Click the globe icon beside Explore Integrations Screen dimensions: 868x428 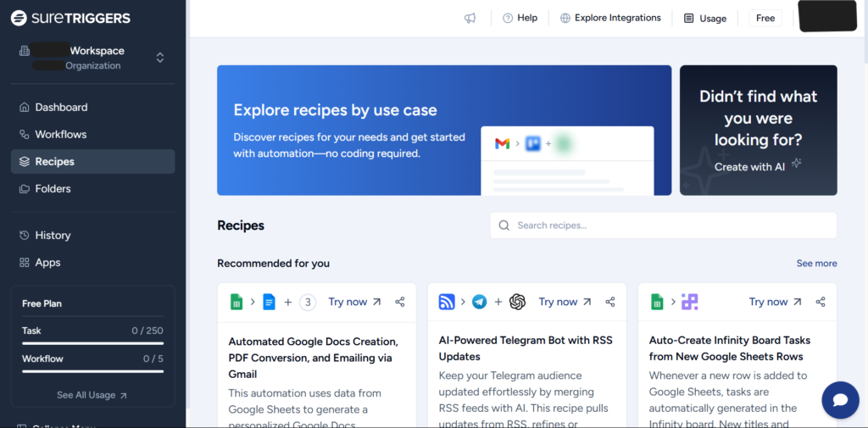(x=565, y=19)
